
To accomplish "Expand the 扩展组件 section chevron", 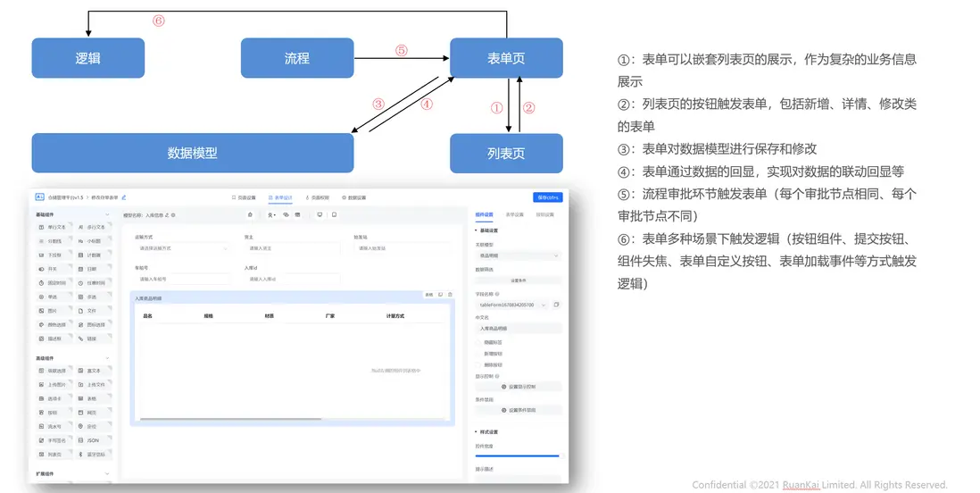I will 107,473.
